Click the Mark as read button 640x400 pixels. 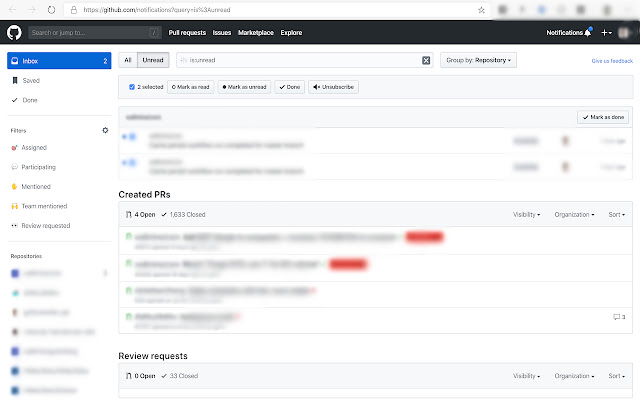pyautogui.click(x=191, y=87)
